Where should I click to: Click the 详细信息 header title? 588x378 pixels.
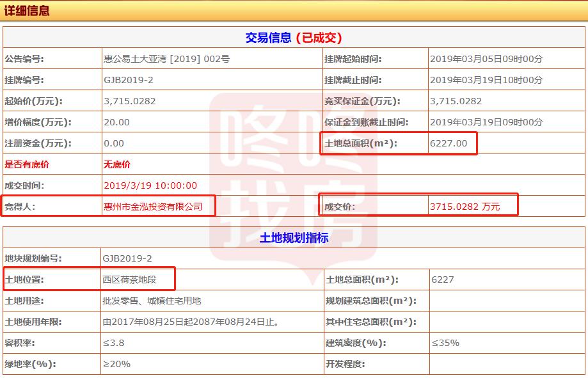pos(27,10)
